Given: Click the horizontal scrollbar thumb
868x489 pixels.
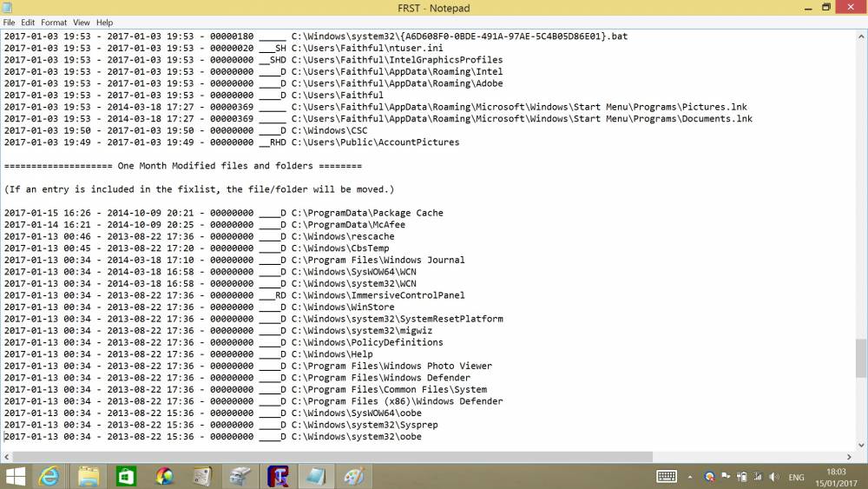Looking at the screenshot, I should pos(332,457).
